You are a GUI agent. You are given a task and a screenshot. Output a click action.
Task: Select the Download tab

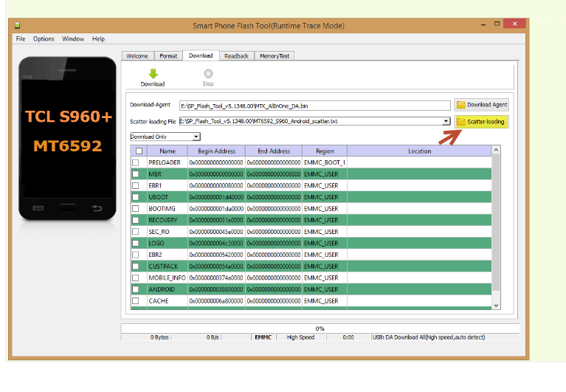[201, 55]
